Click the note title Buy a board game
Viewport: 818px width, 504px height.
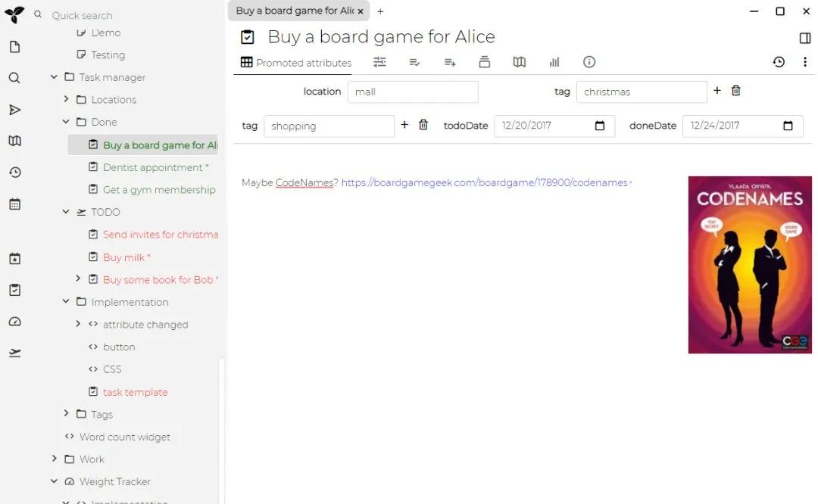(381, 37)
